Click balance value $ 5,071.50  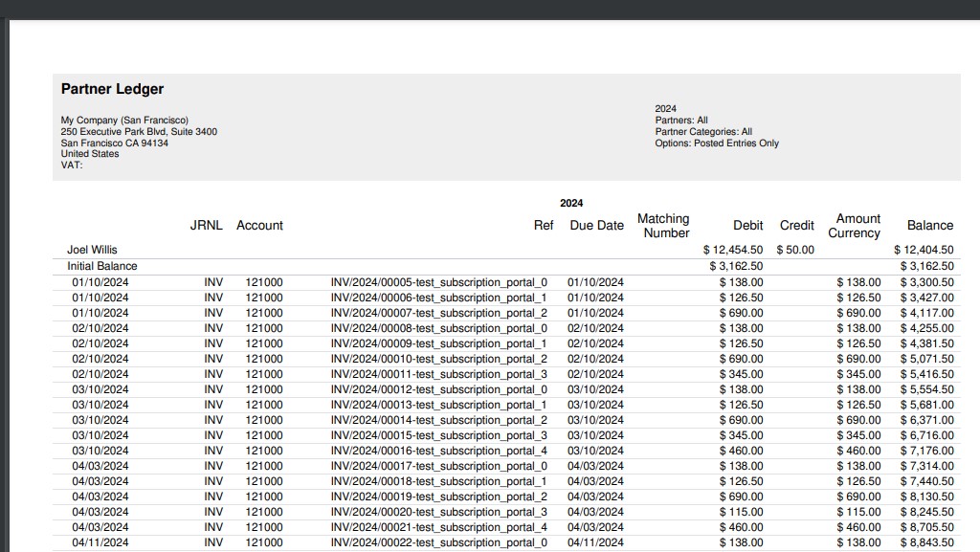pos(926,359)
